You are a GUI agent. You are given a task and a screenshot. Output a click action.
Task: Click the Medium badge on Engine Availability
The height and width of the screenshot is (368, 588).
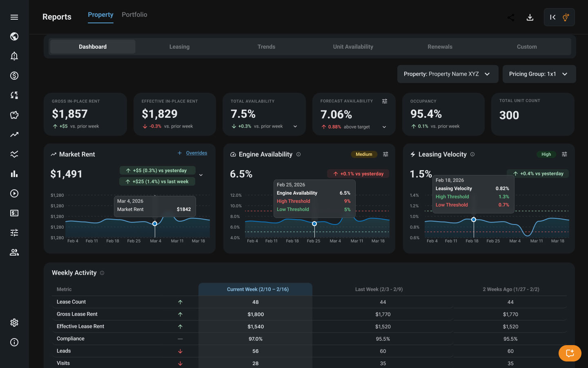coord(364,154)
